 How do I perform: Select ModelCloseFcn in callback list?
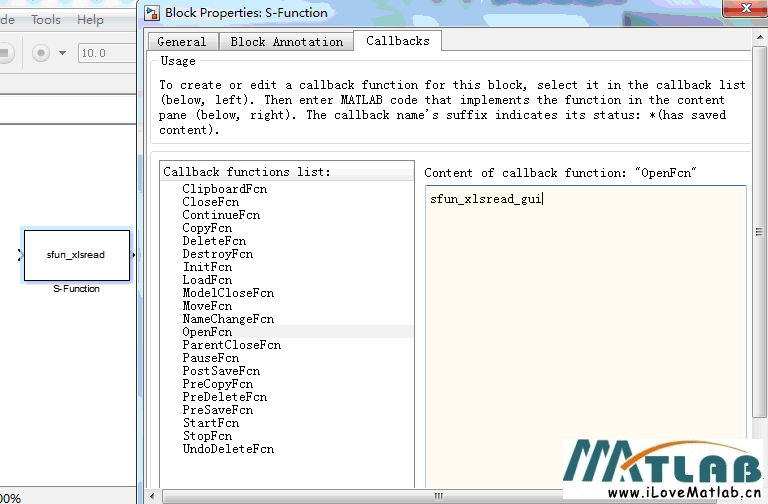tap(228, 293)
